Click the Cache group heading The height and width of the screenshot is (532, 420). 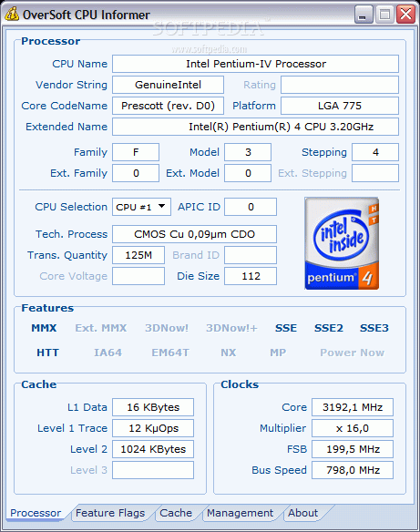pos(38,384)
